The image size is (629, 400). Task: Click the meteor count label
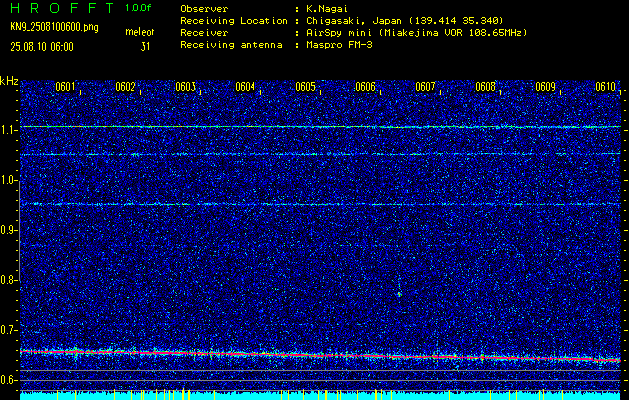coord(140,32)
